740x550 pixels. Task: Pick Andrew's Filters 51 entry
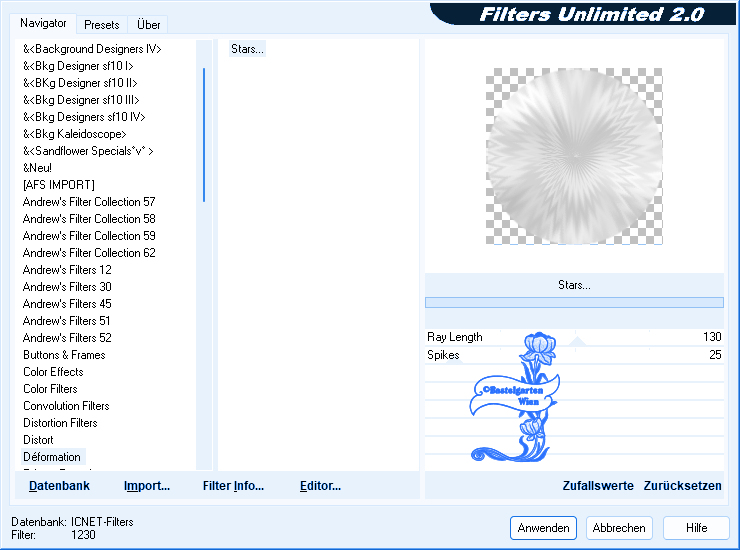point(67,321)
